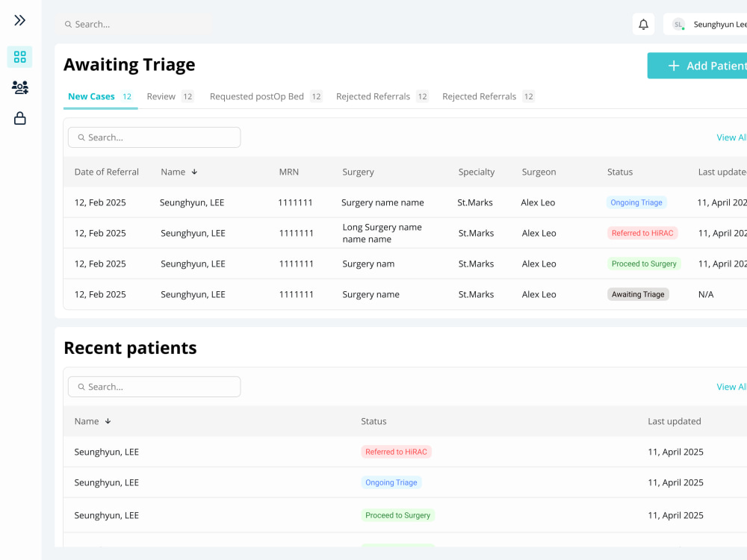Open the Requested postOp Bed tab
This screenshot has height=560, width=747.
pos(266,96)
